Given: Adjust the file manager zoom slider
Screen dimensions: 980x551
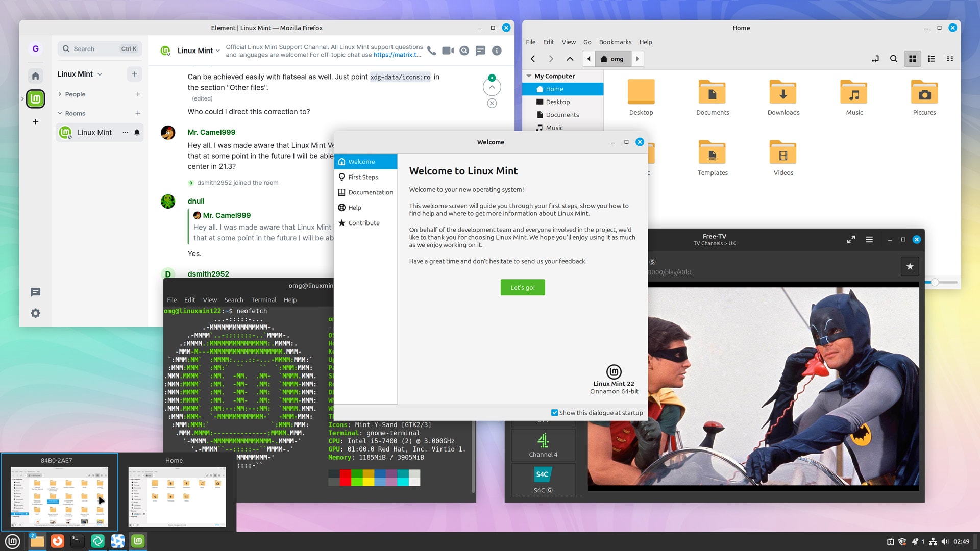Looking at the screenshot, I should pos(935,282).
